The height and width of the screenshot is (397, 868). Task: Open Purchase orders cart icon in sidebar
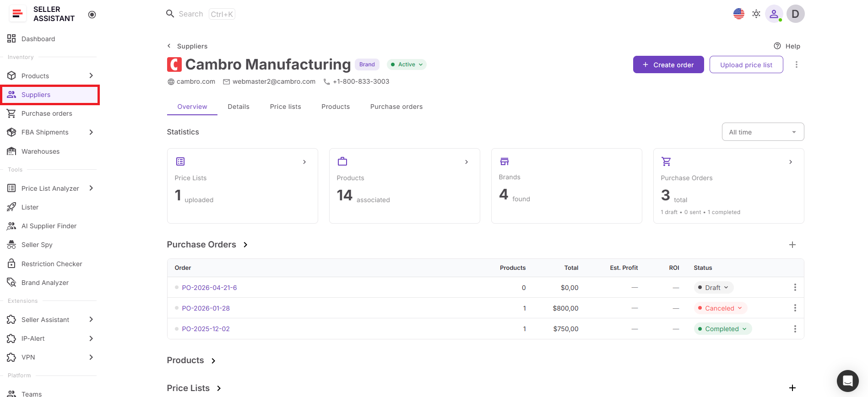pyautogui.click(x=11, y=113)
